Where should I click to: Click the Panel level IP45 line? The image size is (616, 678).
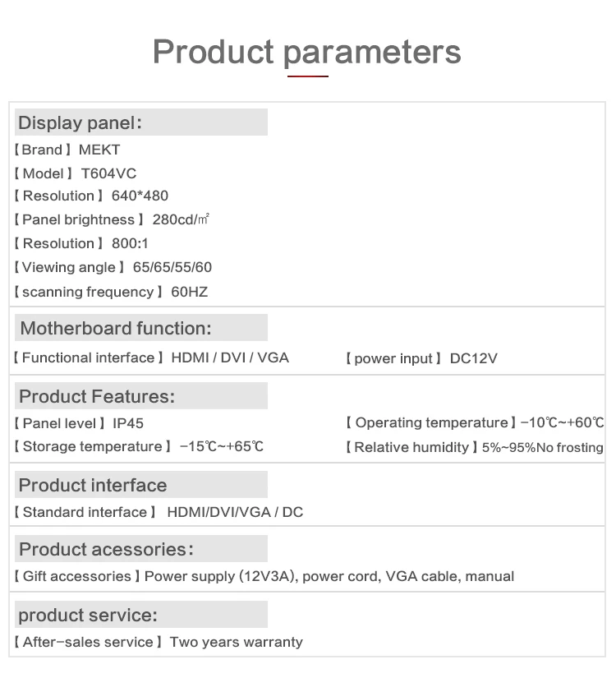(78, 423)
